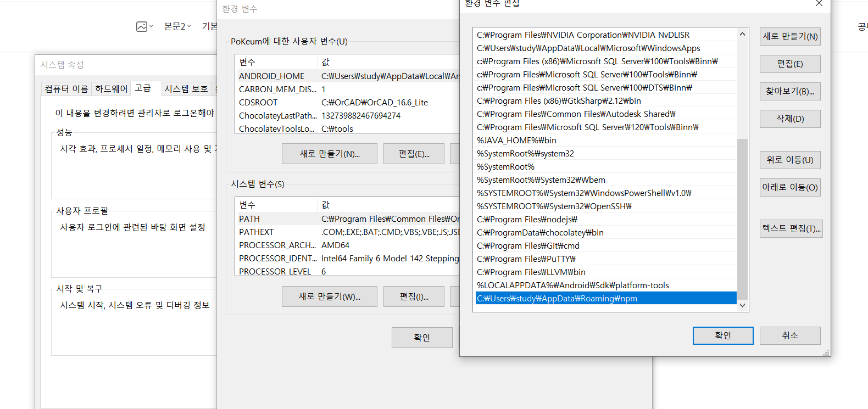This screenshot has height=409, width=868.
Task: Select Program Files (x86) SQL Server 100 Tools entry
Action: click(605, 61)
